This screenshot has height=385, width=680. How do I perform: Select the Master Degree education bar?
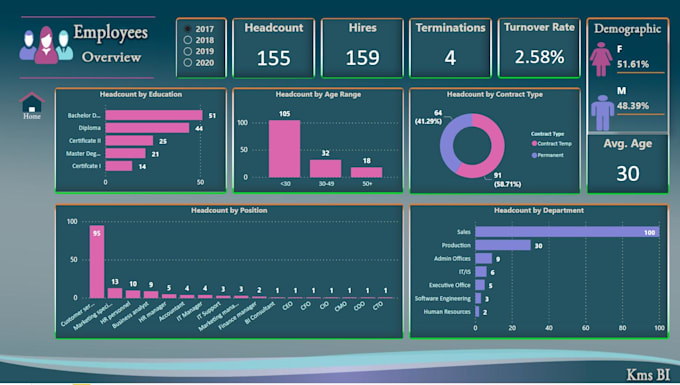pos(125,153)
